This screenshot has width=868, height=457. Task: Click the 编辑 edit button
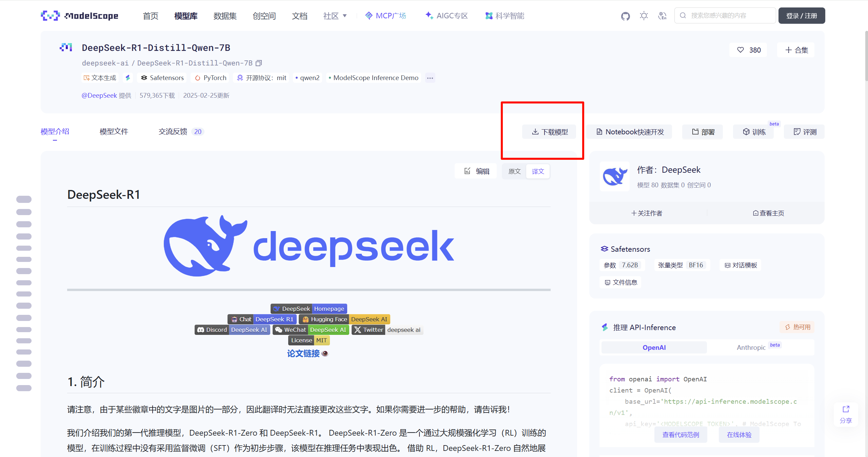coord(476,171)
